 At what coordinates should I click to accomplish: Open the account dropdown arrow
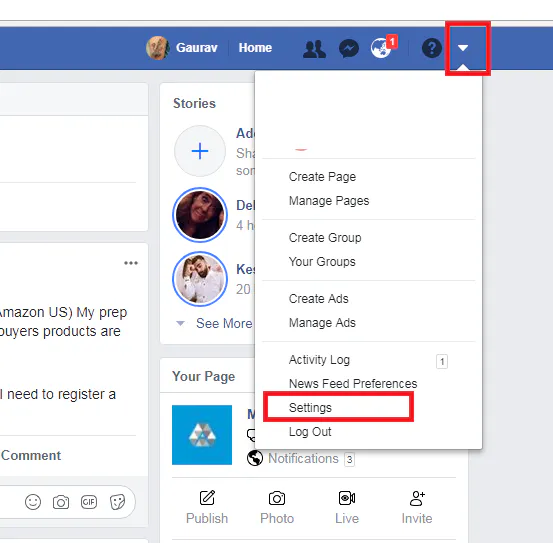click(463, 48)
